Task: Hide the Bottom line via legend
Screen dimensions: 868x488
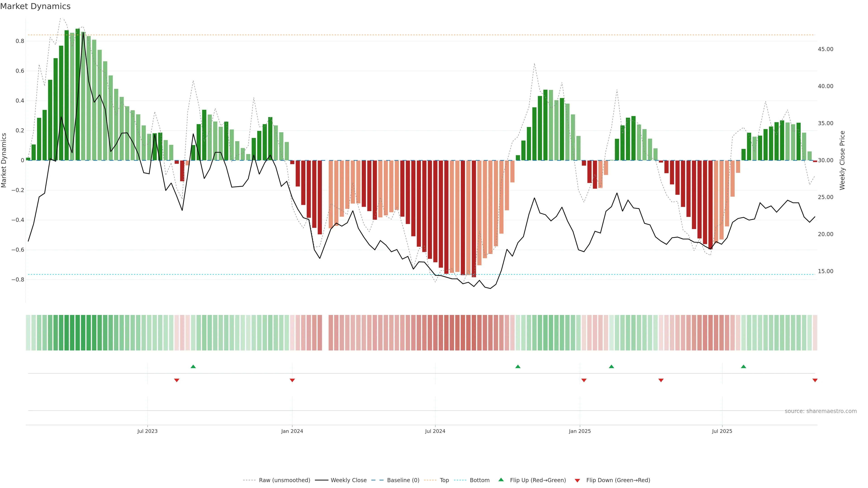Action: (x=479, y=480)
